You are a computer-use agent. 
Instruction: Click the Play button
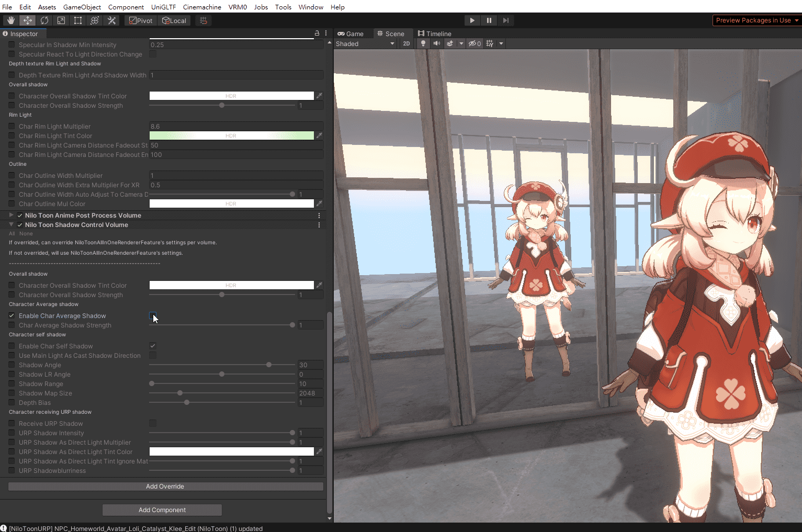472,20
